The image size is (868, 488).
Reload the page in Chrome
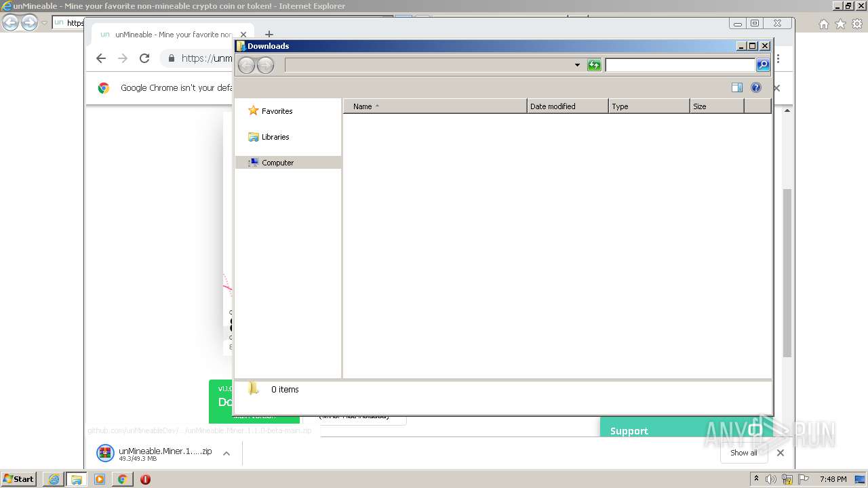(x=144, y=58)
